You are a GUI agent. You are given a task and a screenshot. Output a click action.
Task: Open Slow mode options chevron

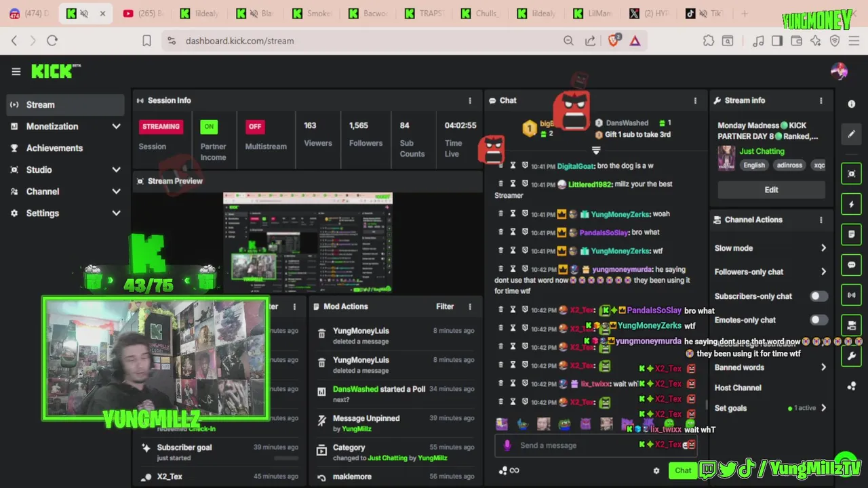(823, 248)
